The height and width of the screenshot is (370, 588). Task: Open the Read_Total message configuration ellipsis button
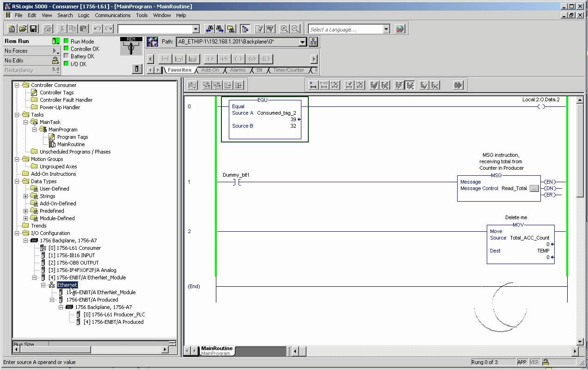click(x=534, y=188)
